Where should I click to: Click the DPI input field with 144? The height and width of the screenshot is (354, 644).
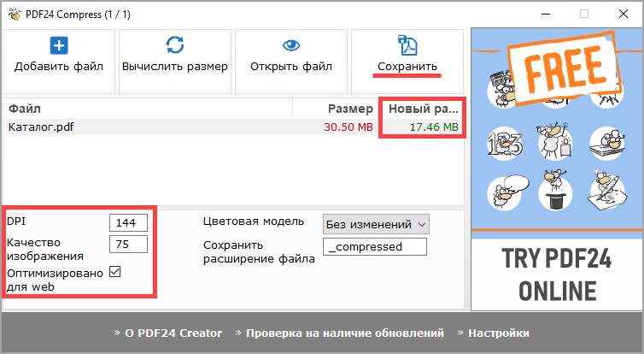tap(129, 223)
